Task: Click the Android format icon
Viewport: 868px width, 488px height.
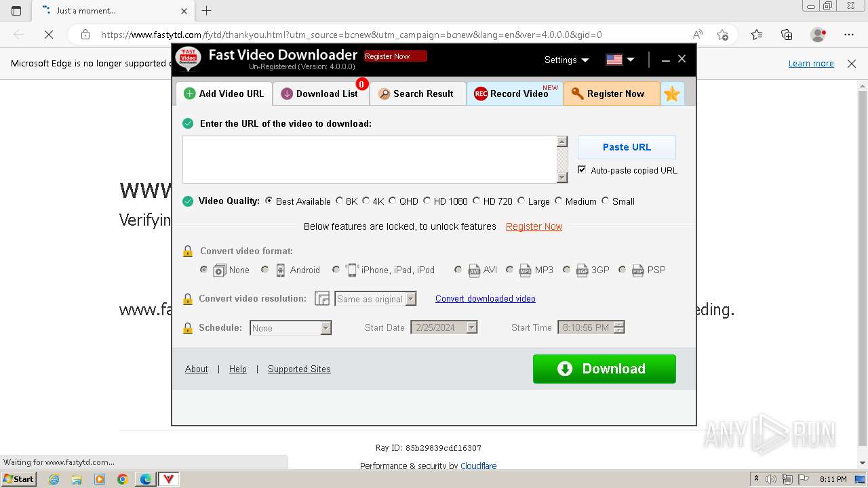Action: [x=280, y=270]
